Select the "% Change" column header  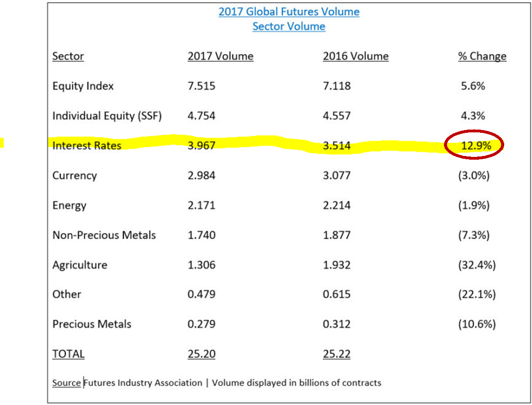482,56
